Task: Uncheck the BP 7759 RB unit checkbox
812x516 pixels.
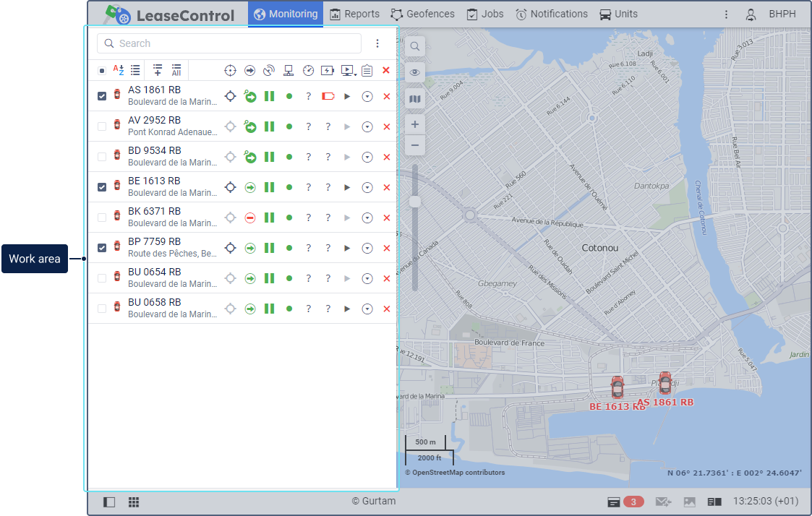Action: tap(102, 248)
